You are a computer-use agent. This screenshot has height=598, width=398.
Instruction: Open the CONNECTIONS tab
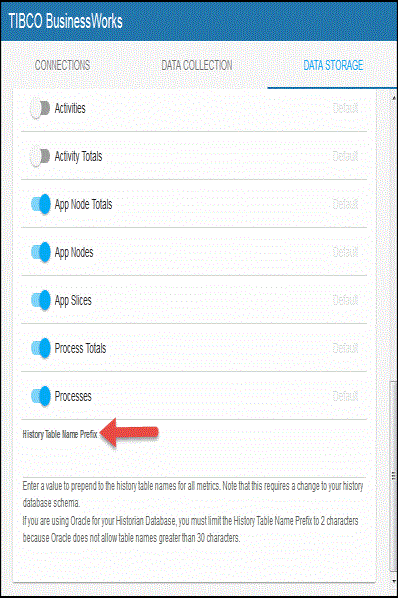coord(63,65)
